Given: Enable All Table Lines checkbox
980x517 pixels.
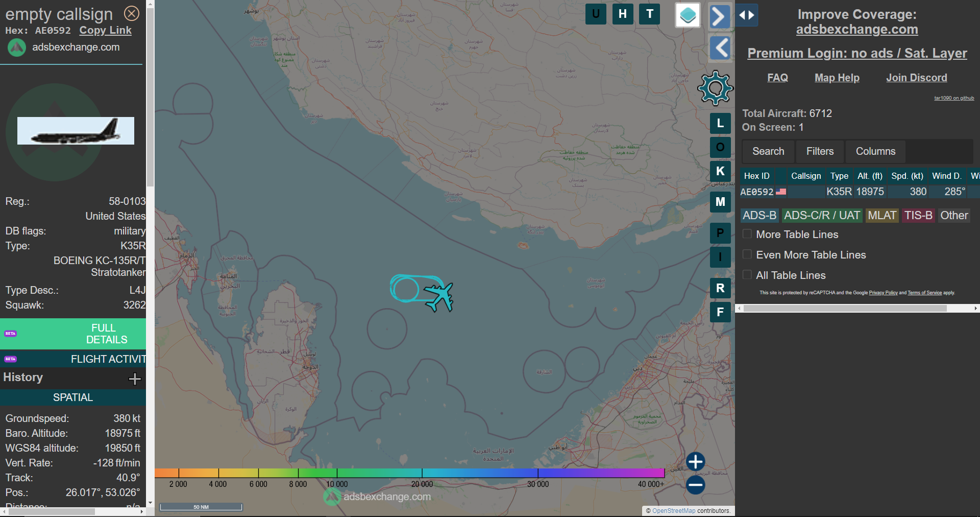Looking at the screenshot, I should (747, 275).
